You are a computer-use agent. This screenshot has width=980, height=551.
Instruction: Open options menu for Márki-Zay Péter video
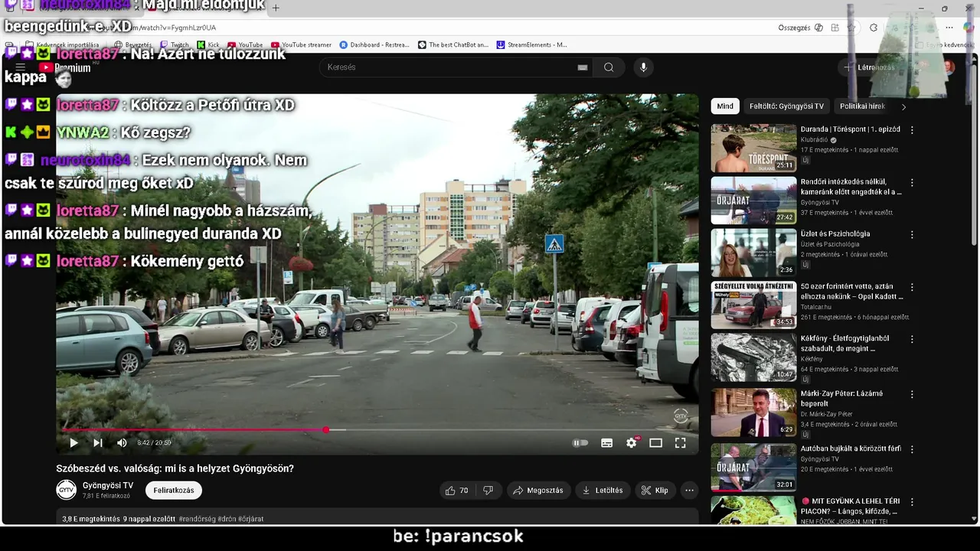click(x=912, y=394)
